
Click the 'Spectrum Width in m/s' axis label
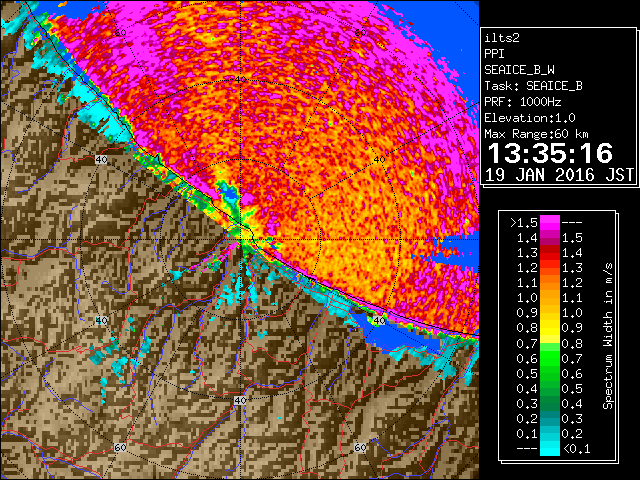click(608, 336)
